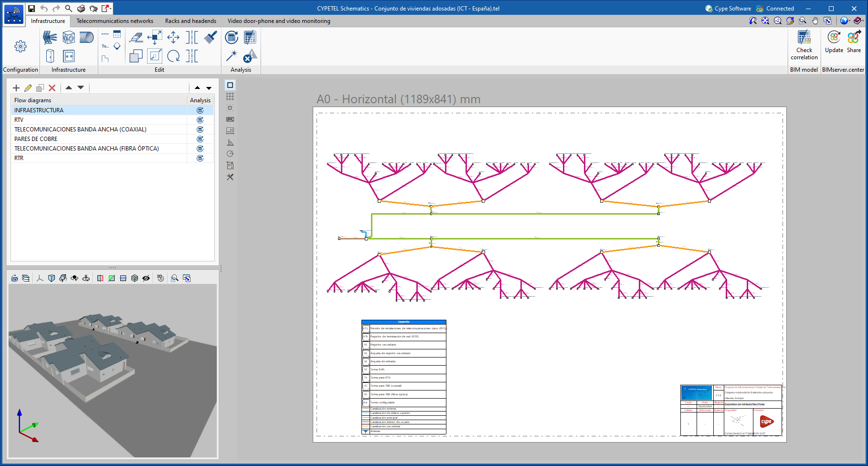Click the Erase tool in Edit group
Screen dimensions: 868x466
click(x=136, y=37)
